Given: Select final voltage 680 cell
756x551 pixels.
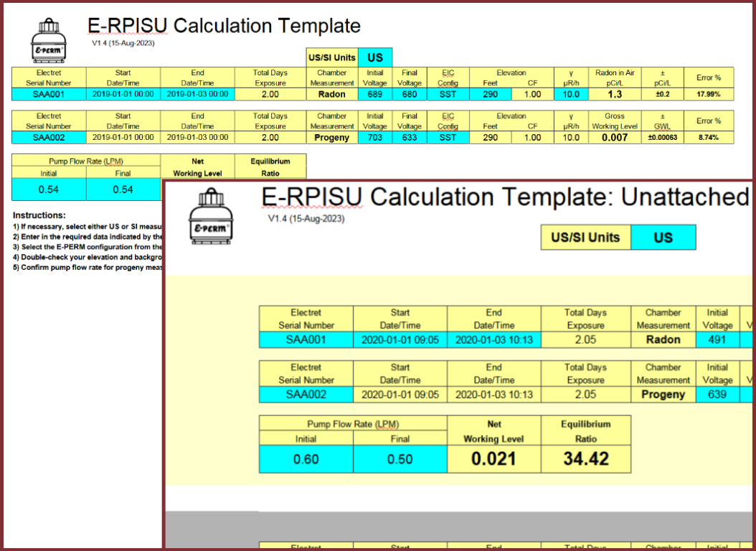Looking at the screenshot, I should coord(410,94).
